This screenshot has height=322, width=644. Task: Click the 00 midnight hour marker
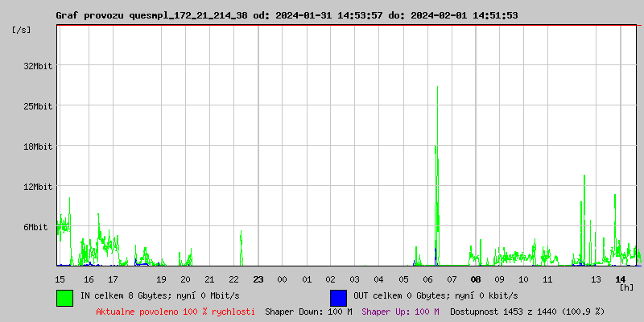[282, 279]
